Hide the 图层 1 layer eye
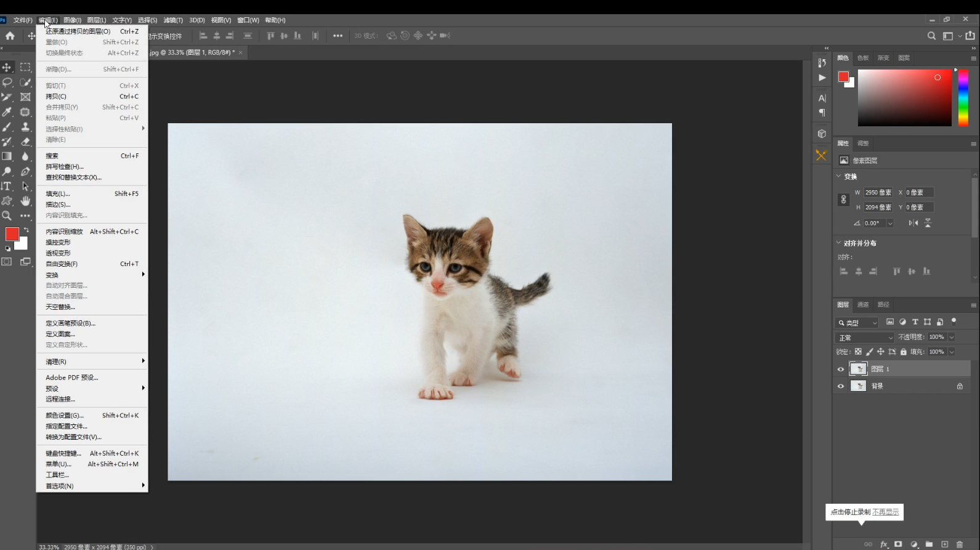The image size is (980, 550). (x=841, y=369)
